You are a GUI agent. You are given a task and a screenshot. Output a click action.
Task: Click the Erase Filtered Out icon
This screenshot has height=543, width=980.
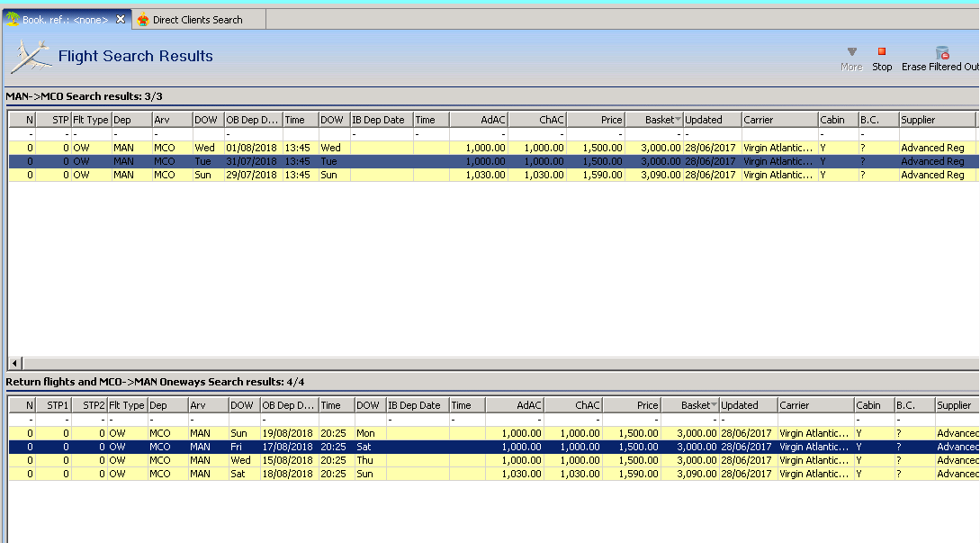point(942,53)
